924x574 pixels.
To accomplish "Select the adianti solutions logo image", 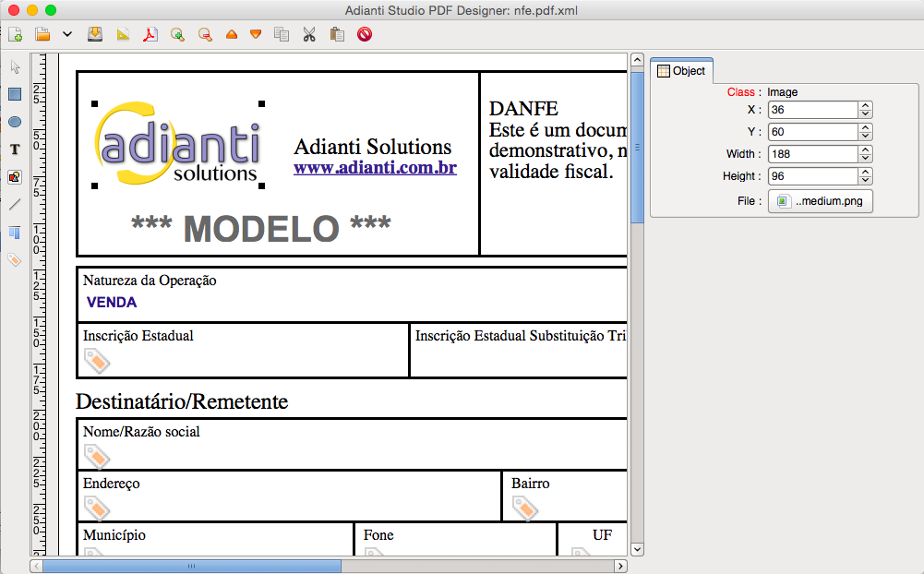I will click(x=178, y=144).
